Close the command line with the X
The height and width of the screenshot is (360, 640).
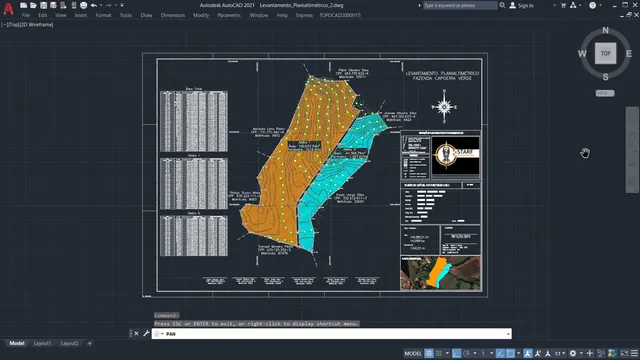[x=136, y=333]
